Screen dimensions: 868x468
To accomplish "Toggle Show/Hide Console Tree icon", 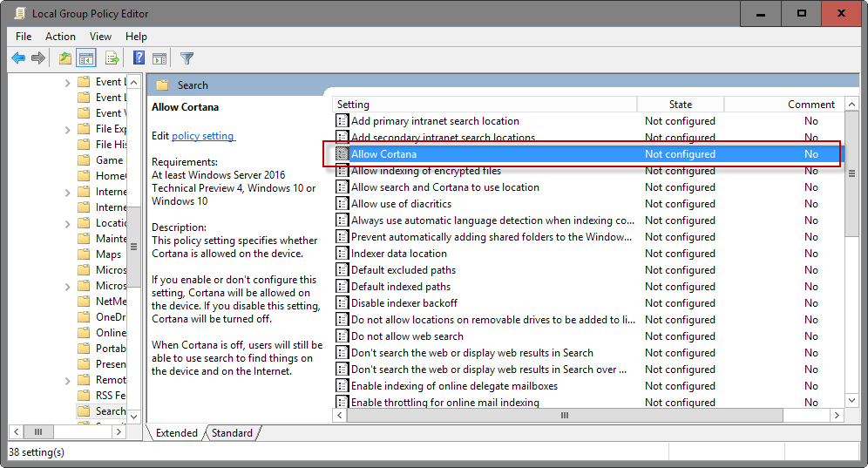I will click(86, 58).
